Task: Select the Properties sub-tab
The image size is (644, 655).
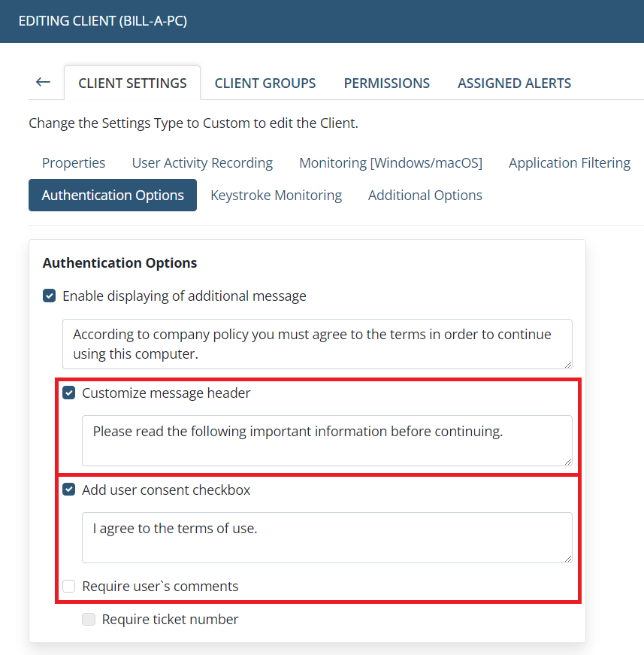Action: (x=74, y=163)
